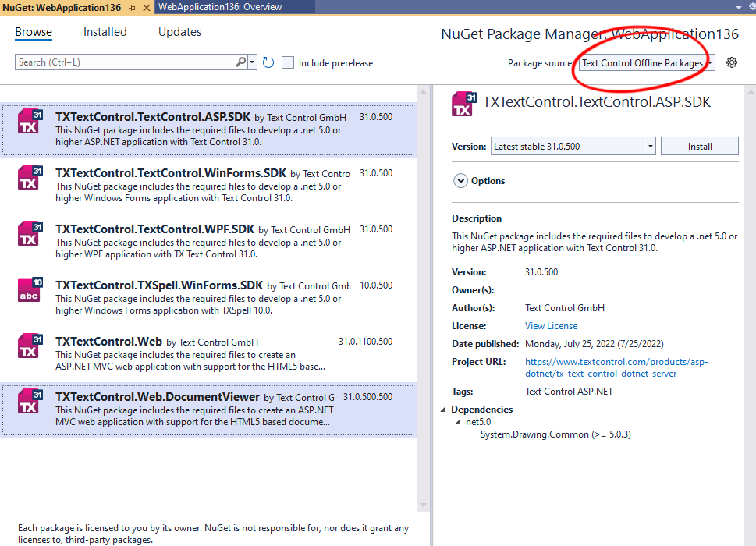Click the TX icon of ASP.SDK package
The height and width of the screenshot is (546, 756).
coord(30,122)
